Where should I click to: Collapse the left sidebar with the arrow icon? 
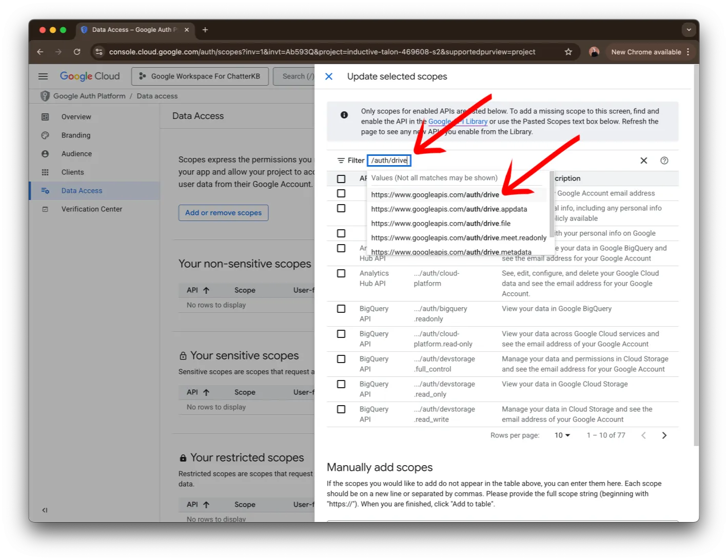click(45, 510)
